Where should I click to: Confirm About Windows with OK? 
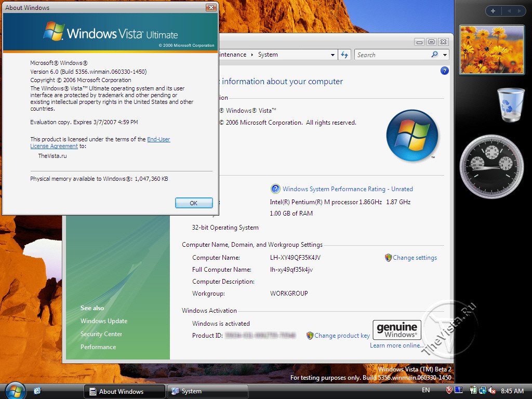[x=194, y=203]
